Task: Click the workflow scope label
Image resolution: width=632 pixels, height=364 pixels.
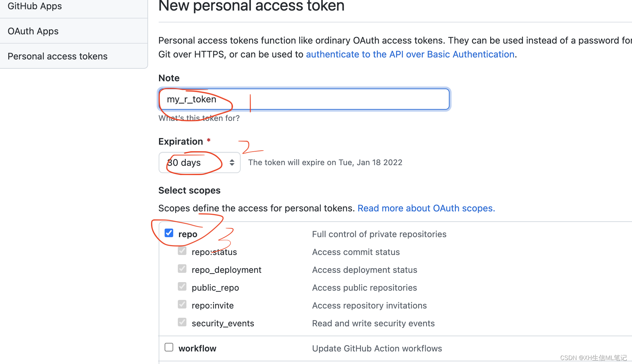Action: (197, 348)
